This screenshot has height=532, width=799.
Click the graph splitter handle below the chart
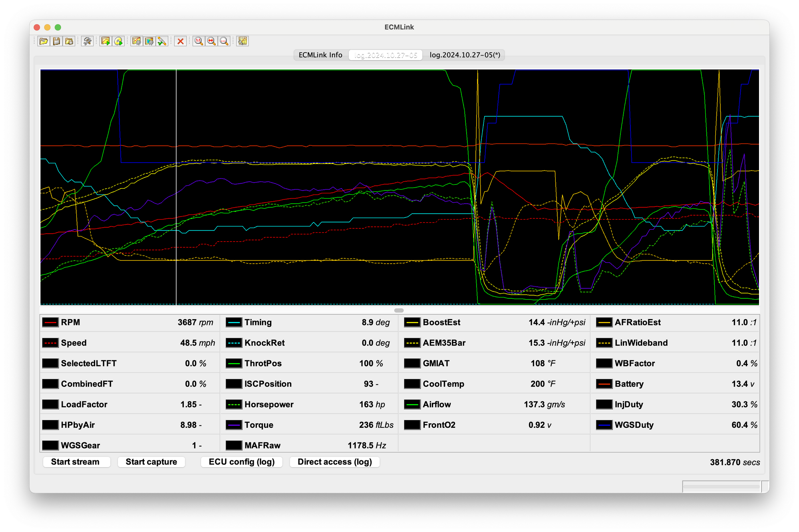[399, 310]
